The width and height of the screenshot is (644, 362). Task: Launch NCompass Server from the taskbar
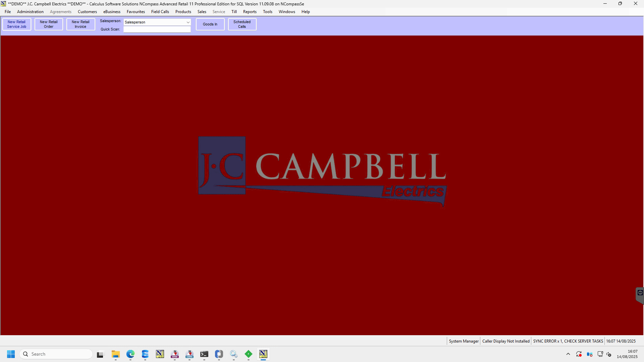click(x=175, y=354)
